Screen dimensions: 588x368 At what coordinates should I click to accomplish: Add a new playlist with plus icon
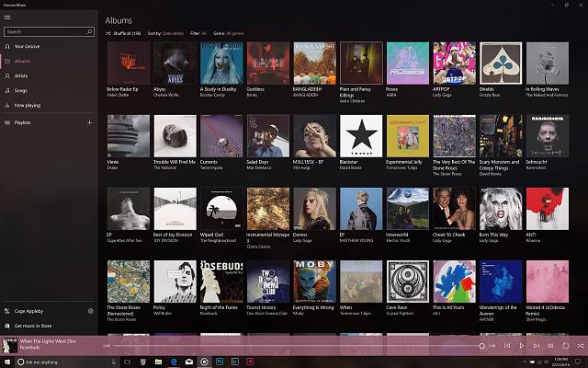(x=90, y=122)
